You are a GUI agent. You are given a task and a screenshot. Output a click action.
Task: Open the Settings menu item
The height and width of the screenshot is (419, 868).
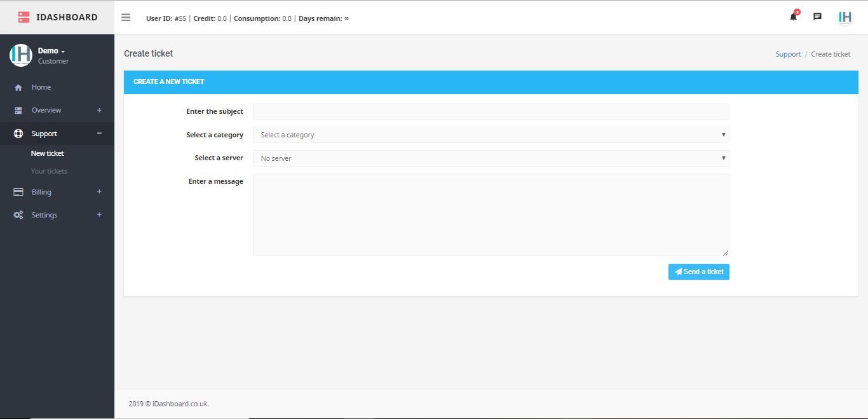44,215
